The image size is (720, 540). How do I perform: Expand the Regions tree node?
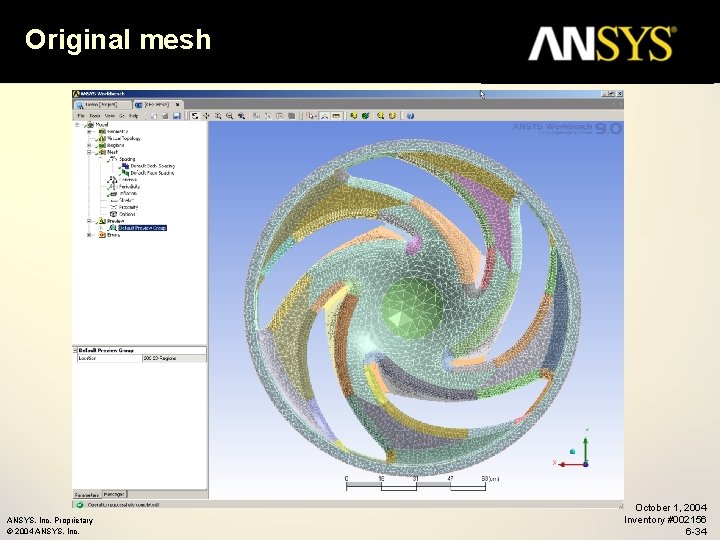pos(89,145)
